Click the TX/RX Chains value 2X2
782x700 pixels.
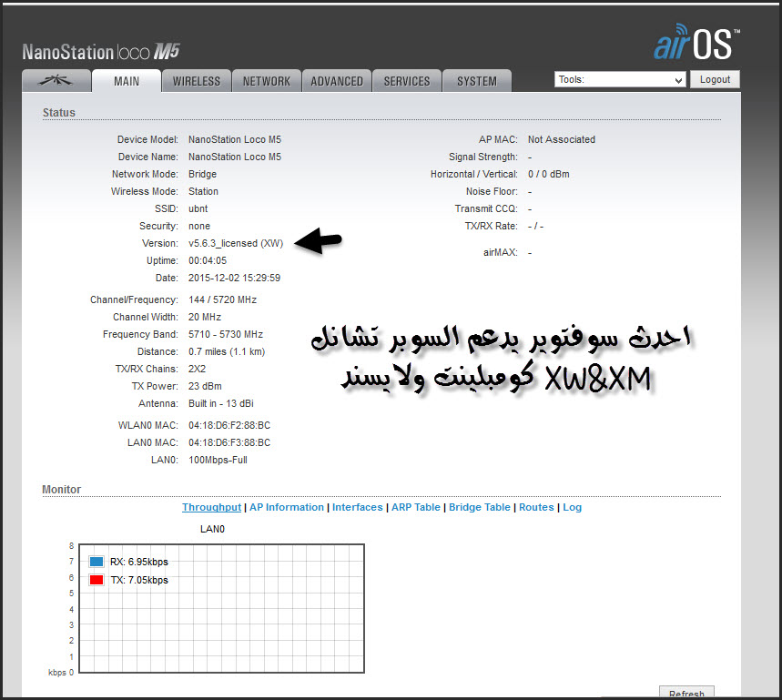[x=197, y=369]
